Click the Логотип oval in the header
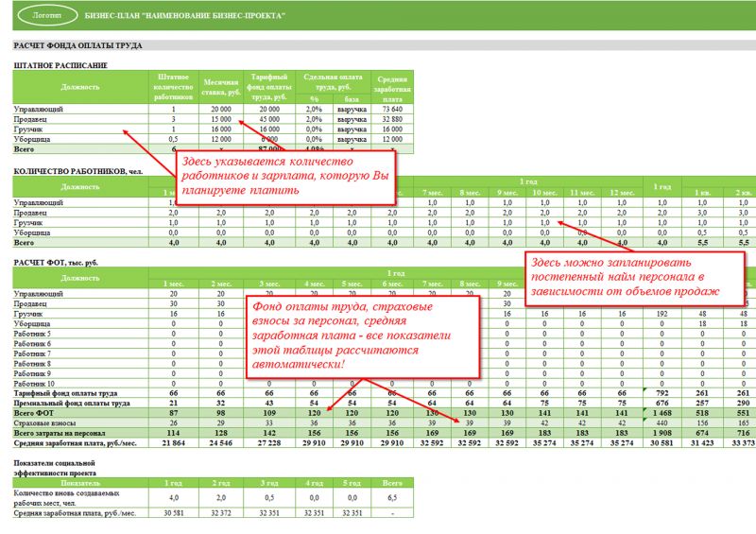The width and height of the screenshot is (756, 534). coord(47,15)
